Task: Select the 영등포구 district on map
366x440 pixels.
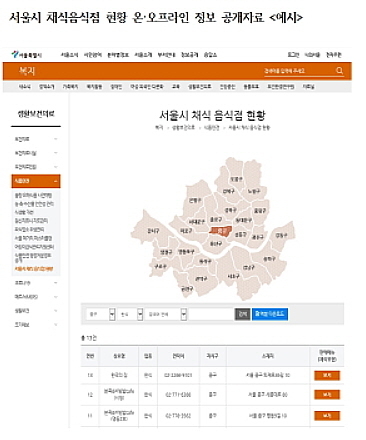Action: pyautogui.click(x=186, y=251)
